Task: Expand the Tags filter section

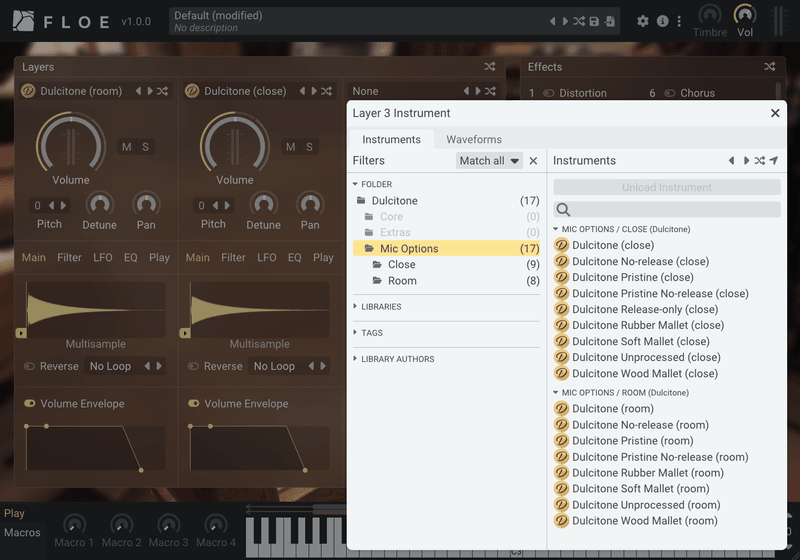Action: [x=371, y=333]
